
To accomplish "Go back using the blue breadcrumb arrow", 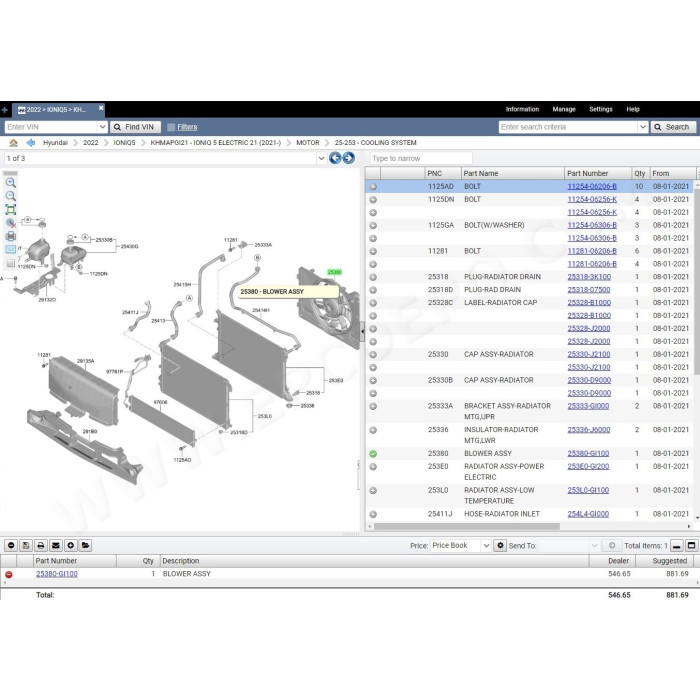I will click(x=30, y=143).
